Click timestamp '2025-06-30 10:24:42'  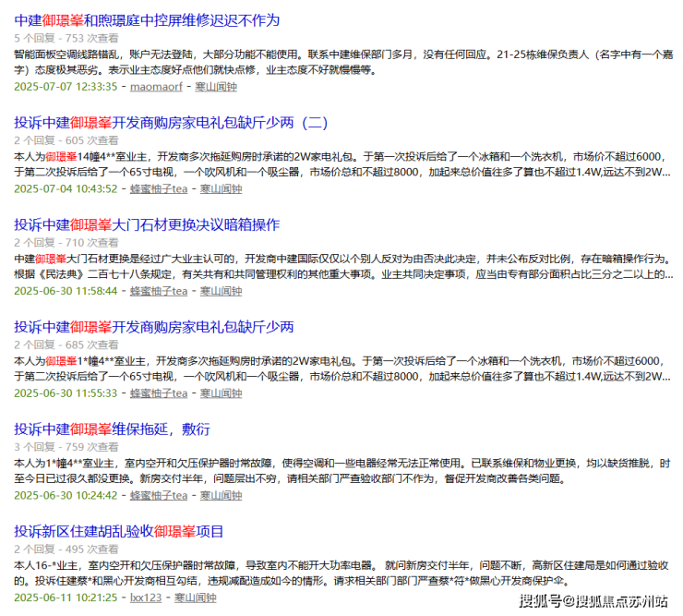[x=66, y=496]
